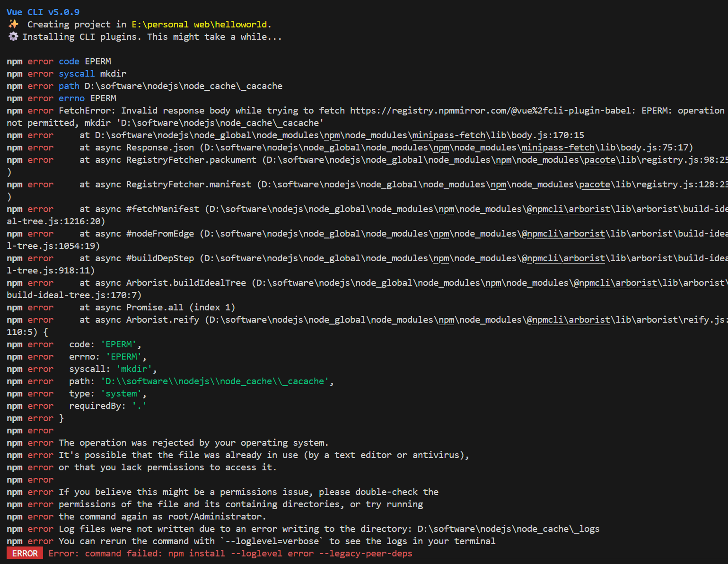Image resolution: width=728 pixels, height=564 pixels.
Task: Click the Arborist.reify stack line
Action: tap(367, 319)
